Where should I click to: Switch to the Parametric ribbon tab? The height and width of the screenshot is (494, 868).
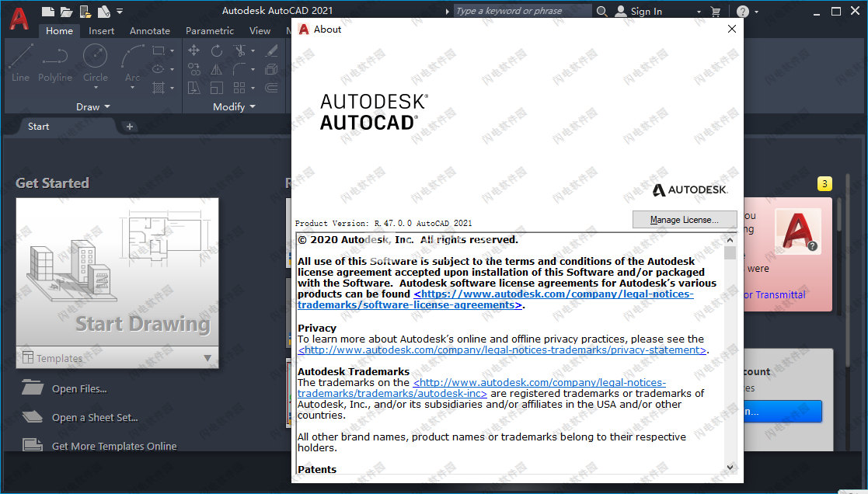[x=209, y=31]
